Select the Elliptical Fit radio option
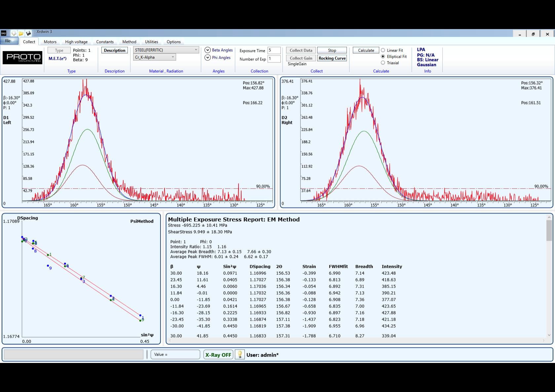This screenshot has width=555, height=392. 383,56
